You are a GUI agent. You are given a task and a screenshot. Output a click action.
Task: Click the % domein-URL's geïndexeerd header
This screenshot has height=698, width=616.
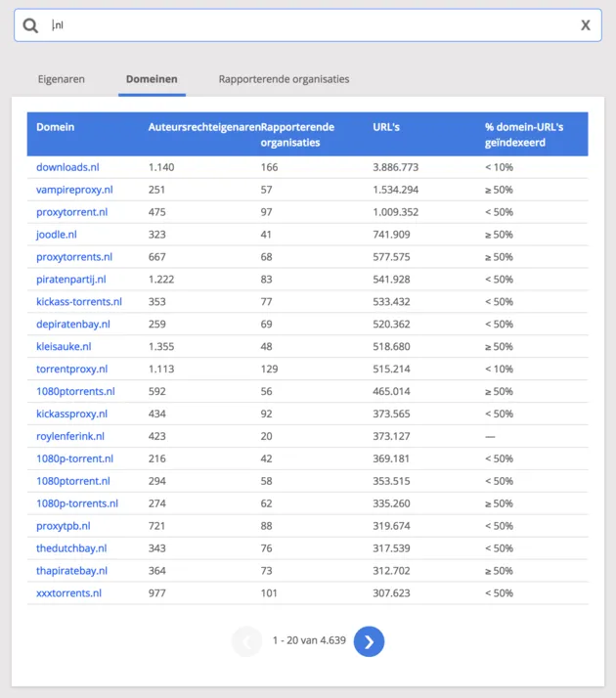pyautogui.click(x=524, y=135)
